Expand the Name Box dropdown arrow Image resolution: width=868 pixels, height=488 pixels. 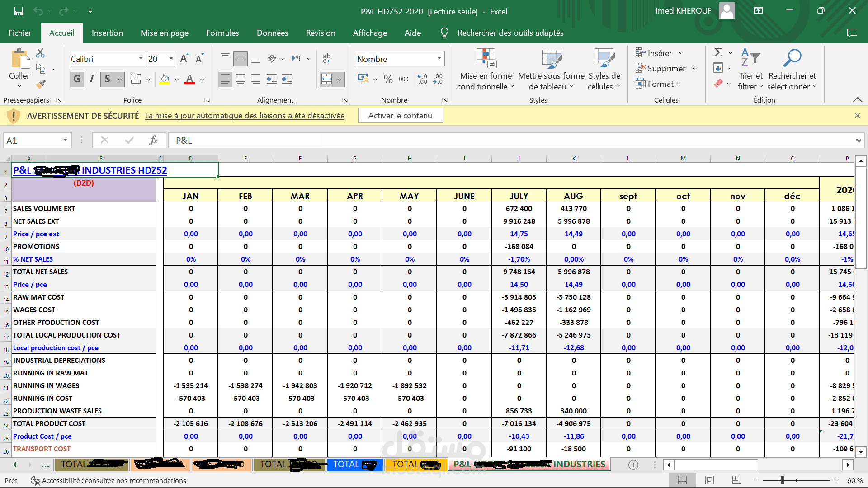65,140
